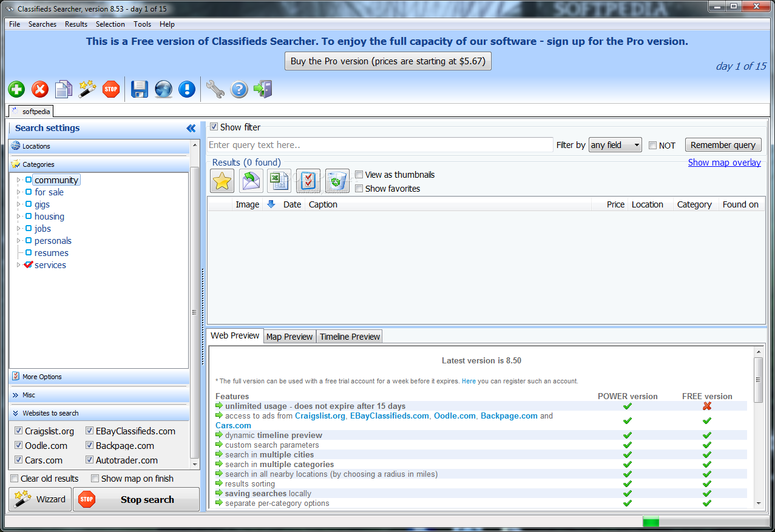Open settings with the wrench icon

point(215,90)
